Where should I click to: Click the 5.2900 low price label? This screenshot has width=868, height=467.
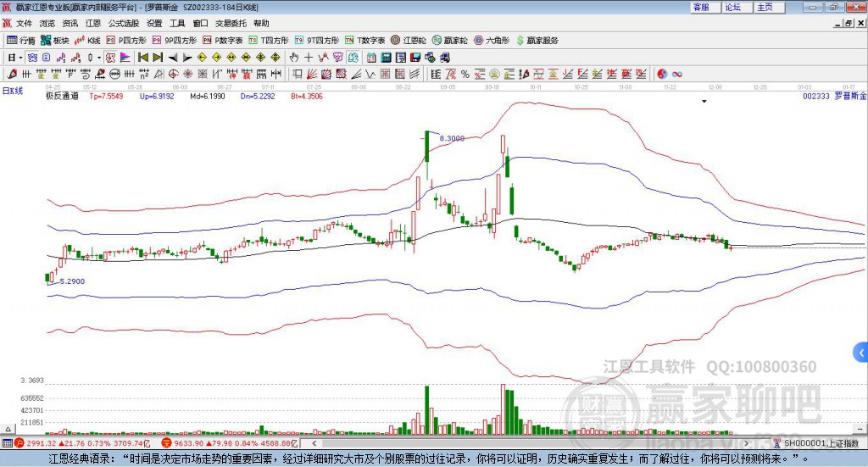pyautogui.click(x=72, y=281)
